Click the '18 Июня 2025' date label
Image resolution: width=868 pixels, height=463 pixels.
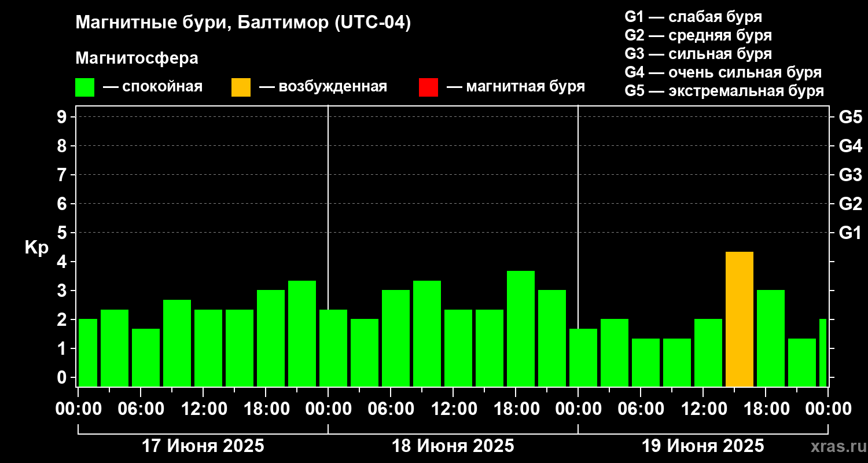click(x=453, y=446)
